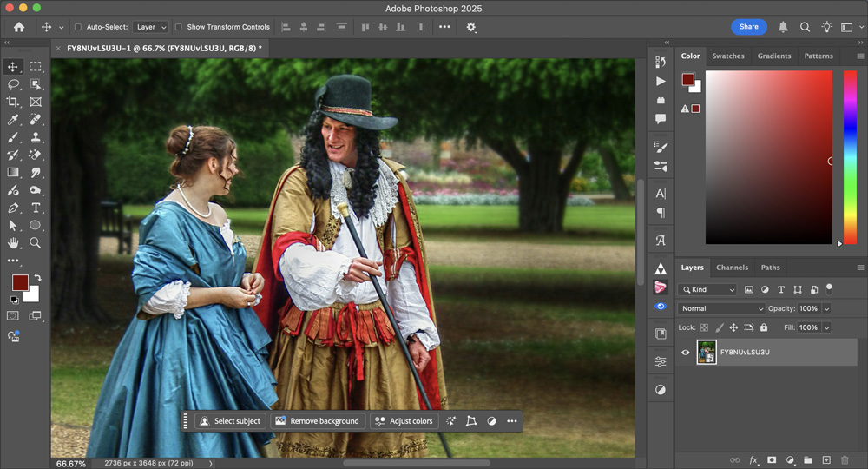Open the Fill dropdown arrow
868x469 pixels.
coord(827,327)
